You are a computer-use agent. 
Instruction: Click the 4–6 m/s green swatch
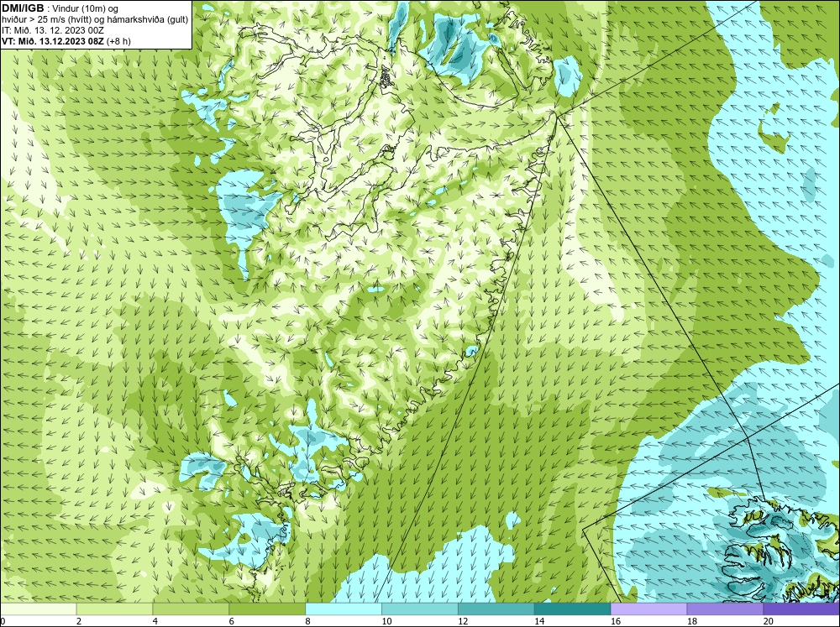pyautogui.click(x=191, y=609)
